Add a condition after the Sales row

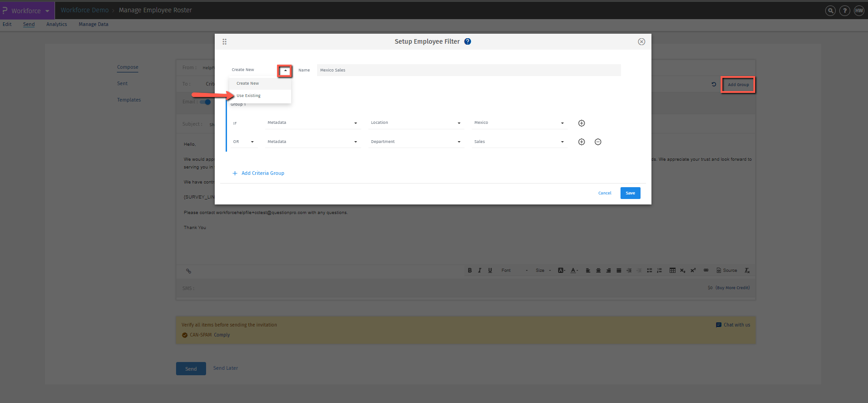(581, 142)
